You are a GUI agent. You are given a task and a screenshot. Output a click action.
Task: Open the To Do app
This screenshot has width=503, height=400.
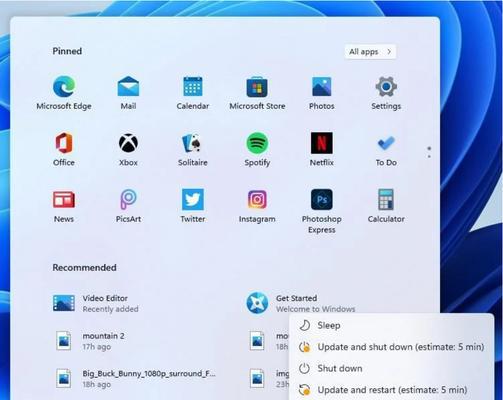[386, 149]
